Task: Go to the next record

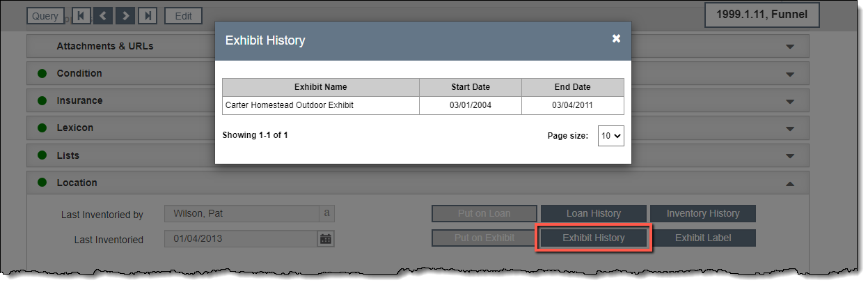Action: pyautogui.click(x=125, y=15)
